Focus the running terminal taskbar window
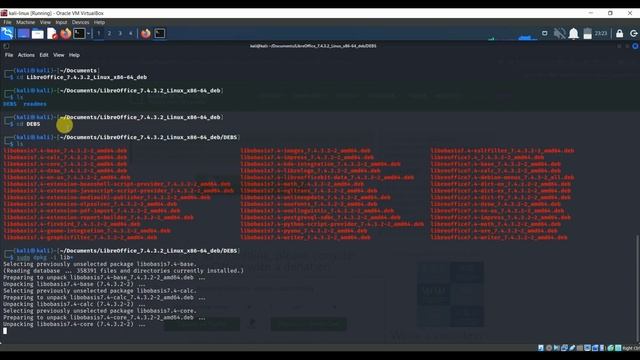The image size is (640, 360). 160,33
